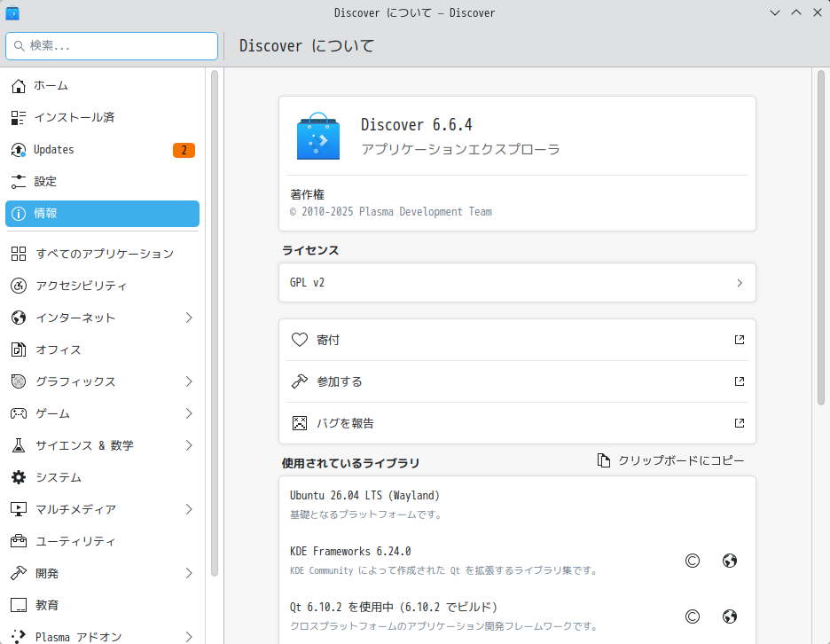The image size is (830, 644).
Task: Click the hammer icon beside 参加する
Action: click(300, 381)
